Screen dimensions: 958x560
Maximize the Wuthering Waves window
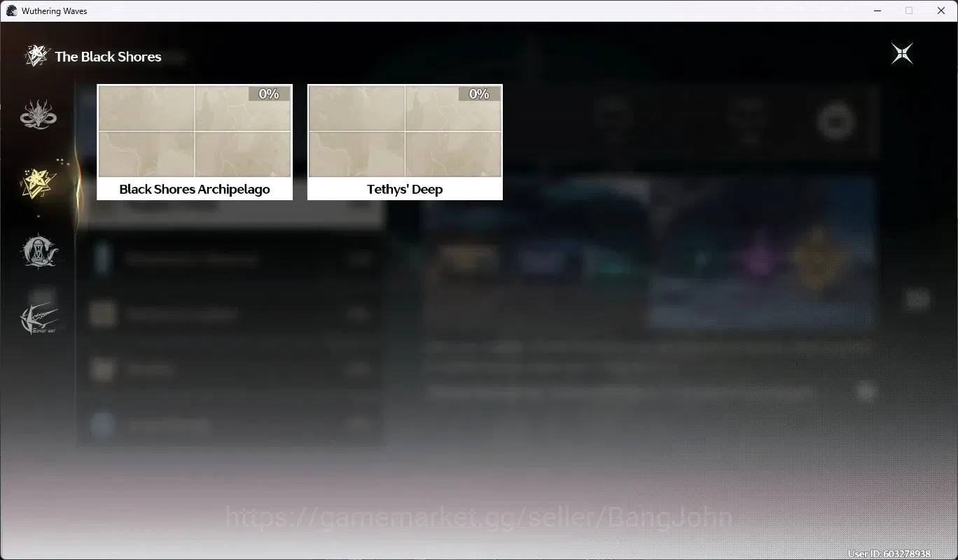(909, 10)
